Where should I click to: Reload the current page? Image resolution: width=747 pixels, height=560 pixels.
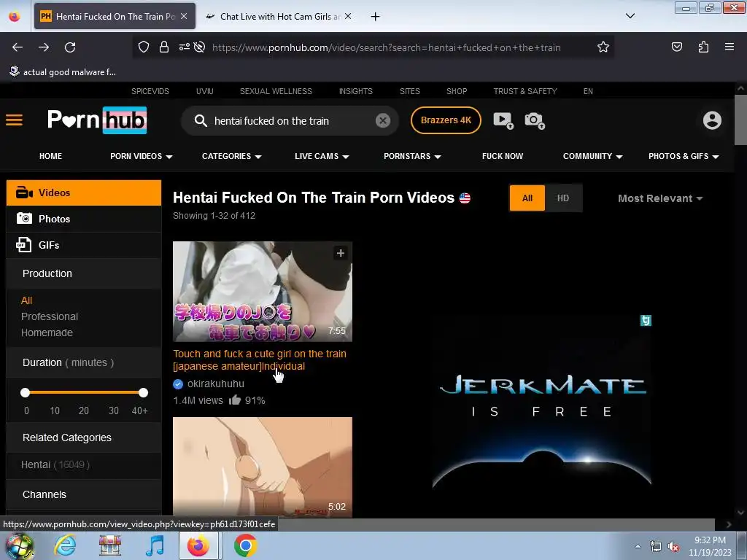click(x=70, y=47)
